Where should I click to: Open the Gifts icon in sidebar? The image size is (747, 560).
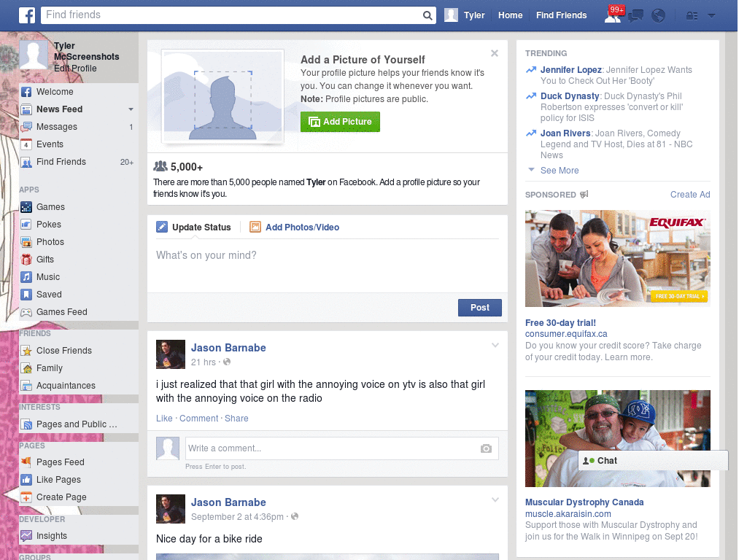pos(26,260)
